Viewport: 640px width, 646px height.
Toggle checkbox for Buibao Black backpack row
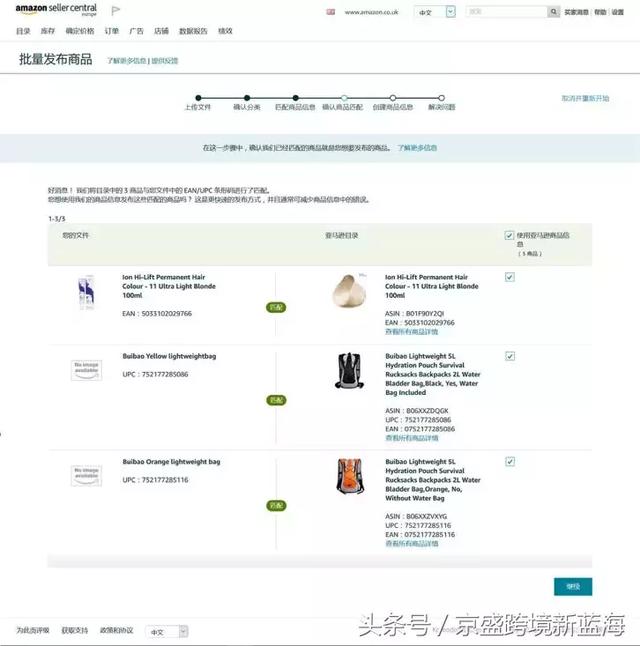pos(510,356)
